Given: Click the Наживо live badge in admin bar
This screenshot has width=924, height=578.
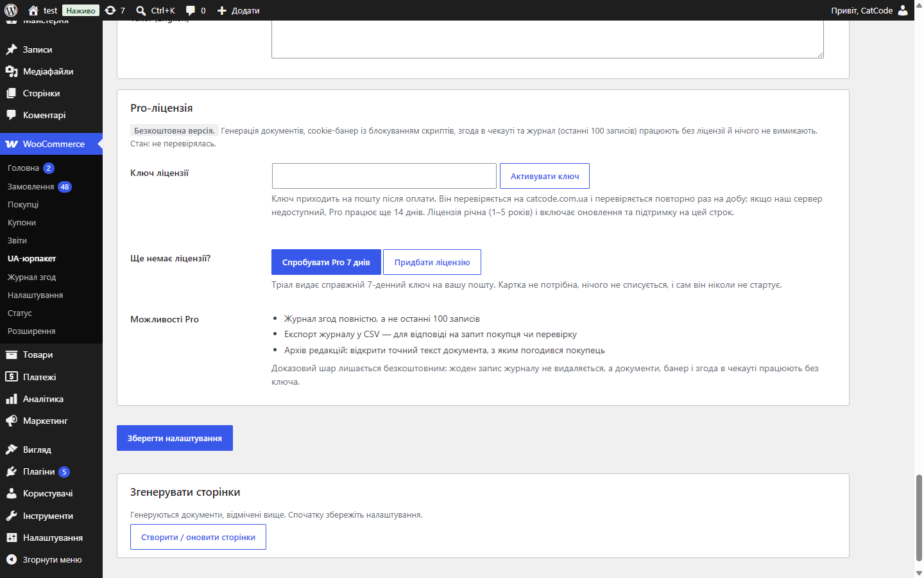Looking at the screenshot, I should [81, 10].
